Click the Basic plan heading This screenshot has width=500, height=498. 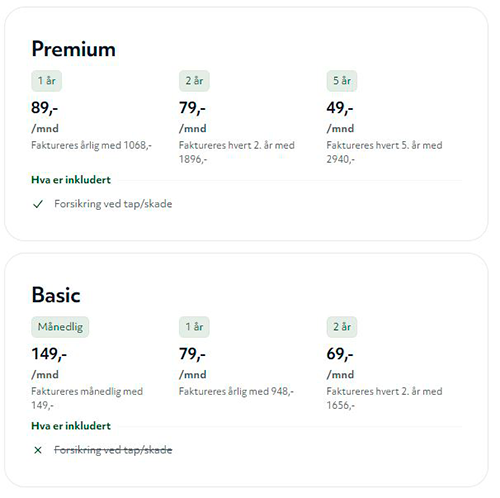[56, 295]
